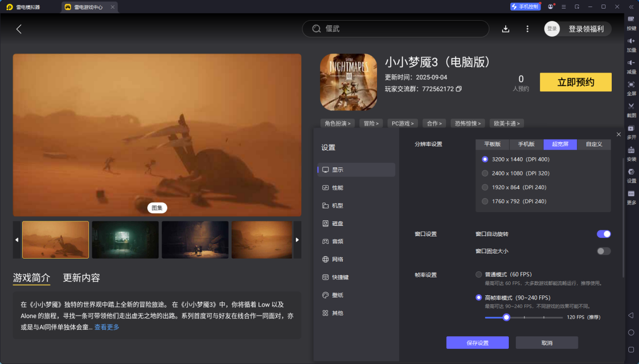
Task: Click the Android home circle button
Action: tap(631, 332)
